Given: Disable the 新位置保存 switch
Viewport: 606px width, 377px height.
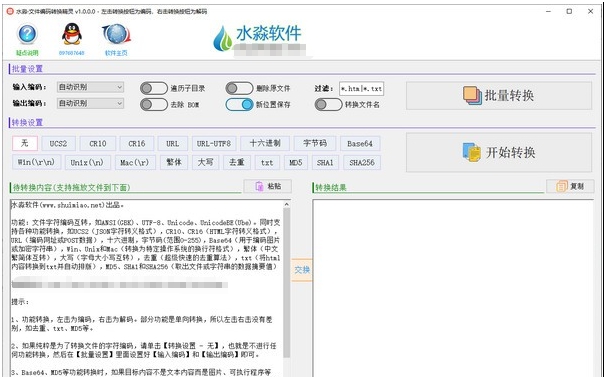Looking at the screenshot, I should tap(239, 105).
